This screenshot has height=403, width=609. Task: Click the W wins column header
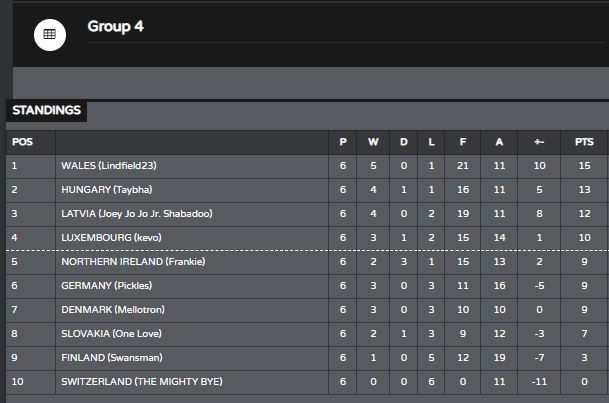click(x=373, y=142)
